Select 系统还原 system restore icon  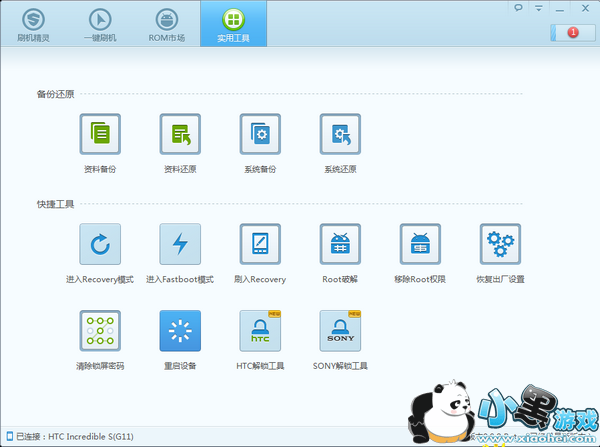tap(340, 134)
